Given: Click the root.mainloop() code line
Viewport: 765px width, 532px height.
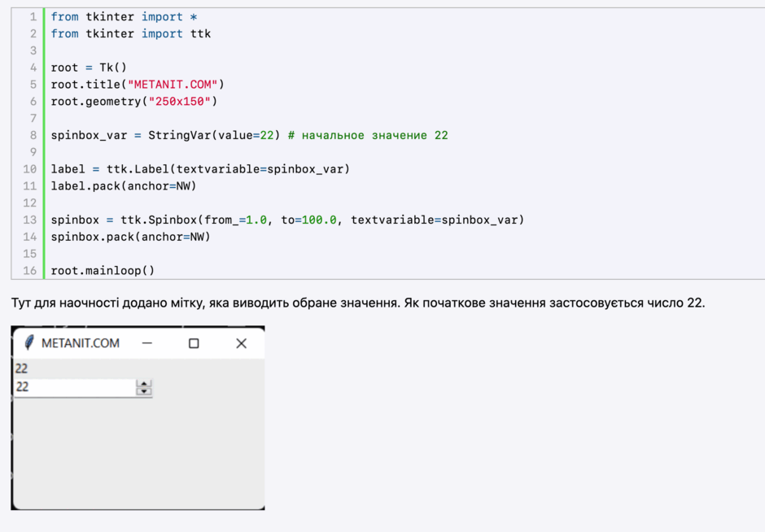Looking at the screenshot, I should (103, 271).
